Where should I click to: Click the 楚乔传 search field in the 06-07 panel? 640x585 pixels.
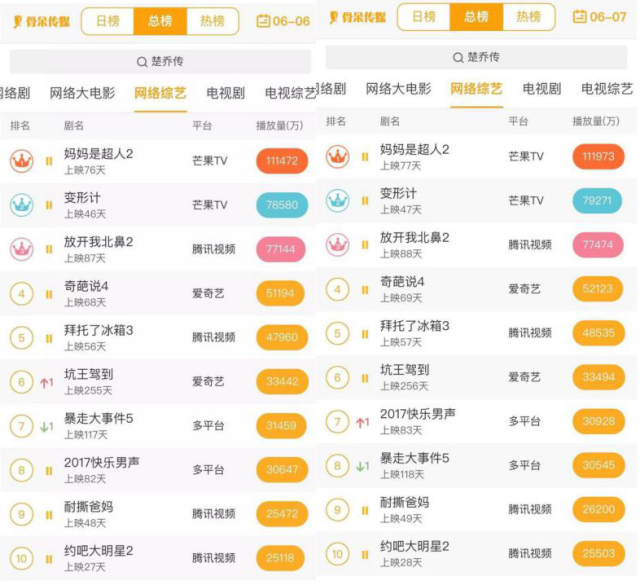475,57
